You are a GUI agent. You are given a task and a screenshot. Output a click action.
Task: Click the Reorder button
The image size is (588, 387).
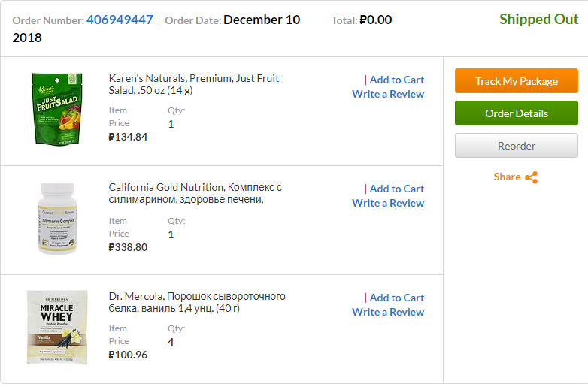coord(517,146)
